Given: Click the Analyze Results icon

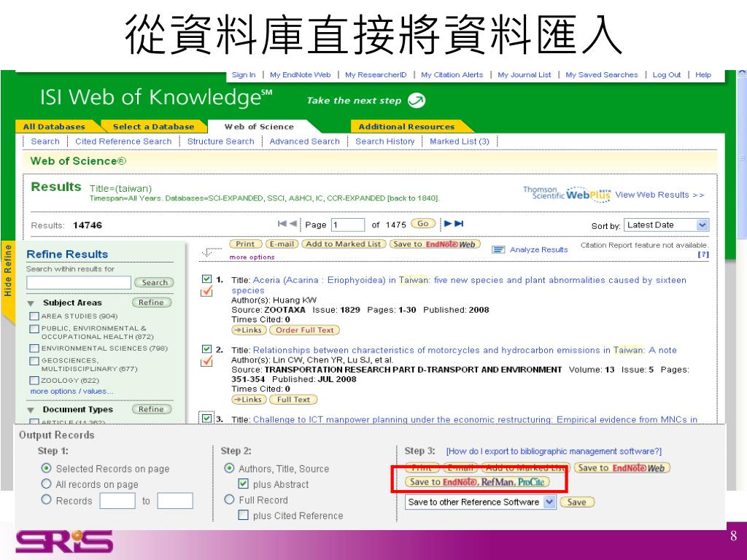Looking at the screenshot, I should pos(498,249).
